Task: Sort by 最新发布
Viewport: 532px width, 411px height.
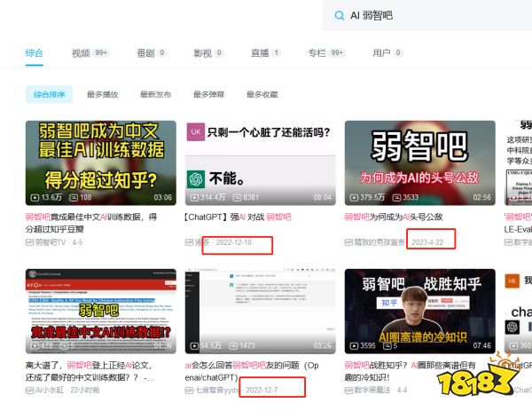Action: click(156, 94)
